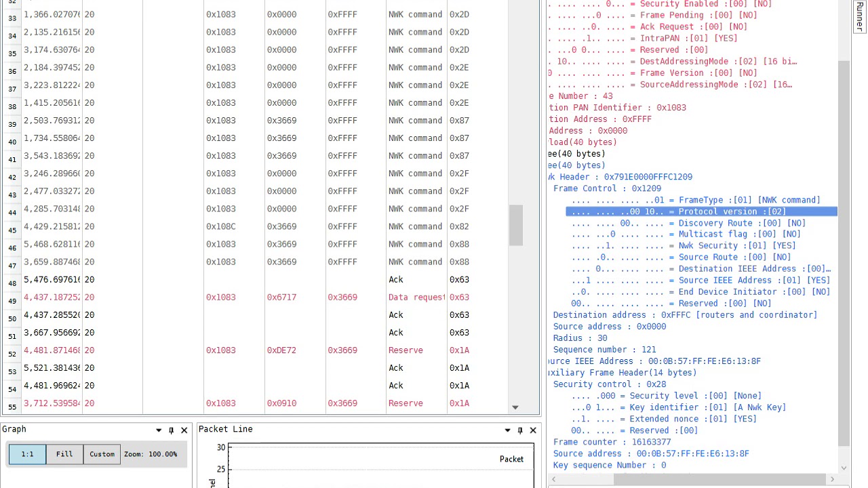
Task: Select the highlighted Protocol version :[02] row
Action: [x=701, y=211]
